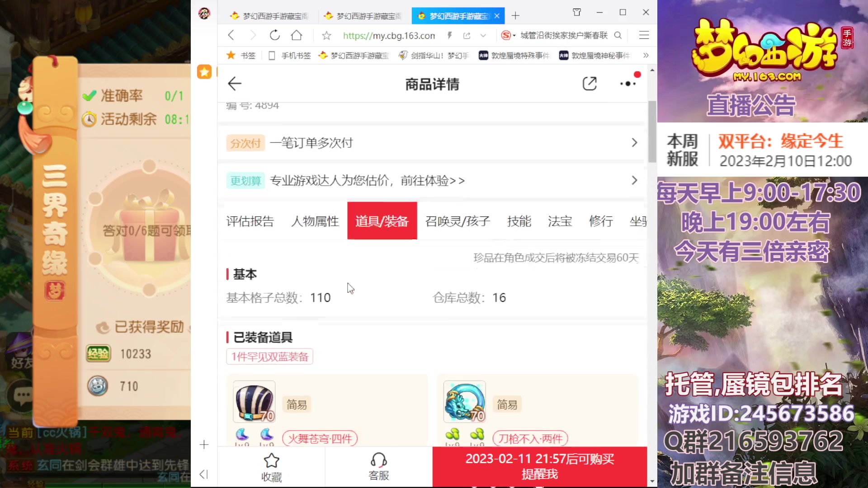The height and width of the screenshot is (488, 868).
Task: Click the share icon beside 商品详情
Action: pos(590,84)
